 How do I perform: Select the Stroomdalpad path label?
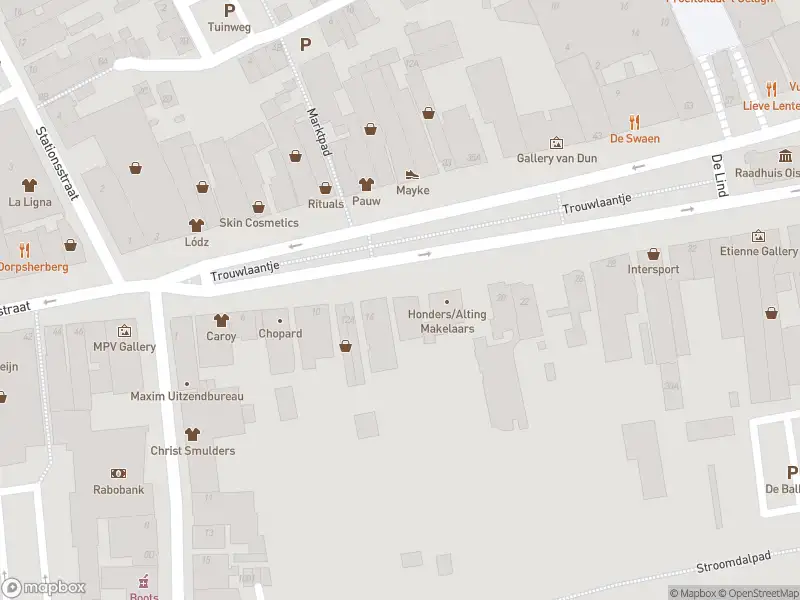point(734,561)
